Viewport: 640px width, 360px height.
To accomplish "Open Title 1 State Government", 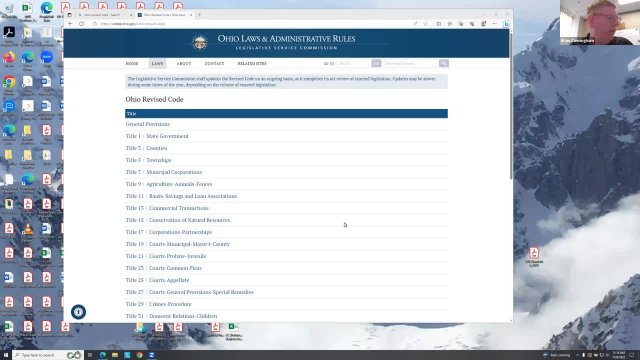I will (157, 136).
